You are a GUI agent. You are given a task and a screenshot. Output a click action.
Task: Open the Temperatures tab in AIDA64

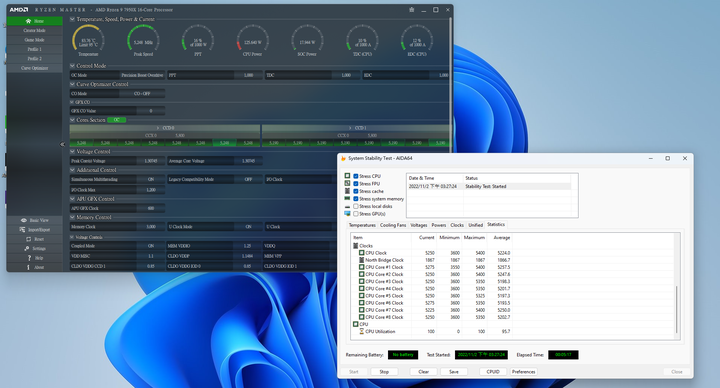coord(362,225)
